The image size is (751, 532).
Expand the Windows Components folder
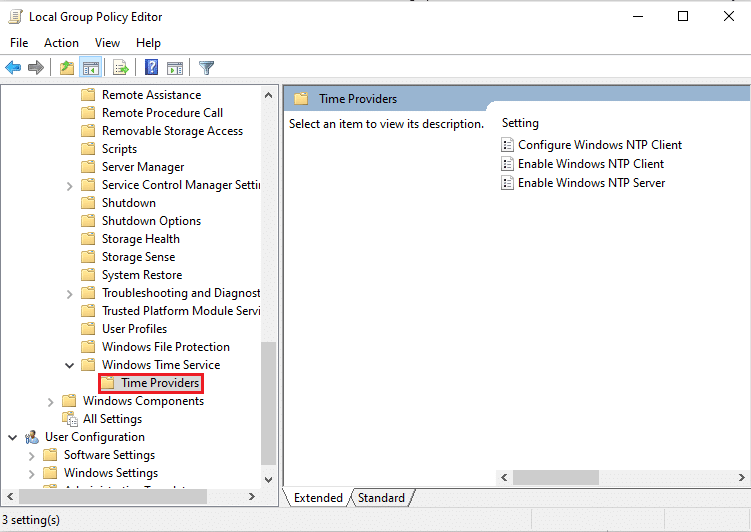[x=51, y=401]
